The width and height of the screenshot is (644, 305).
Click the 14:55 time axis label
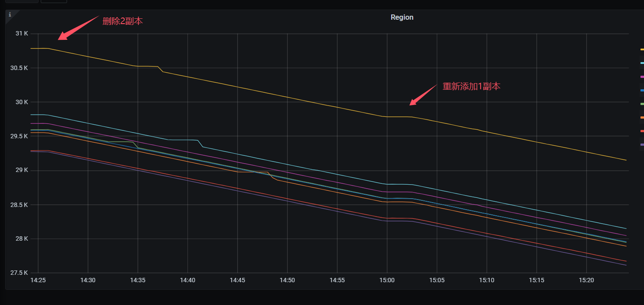click(x=337, y=280)
